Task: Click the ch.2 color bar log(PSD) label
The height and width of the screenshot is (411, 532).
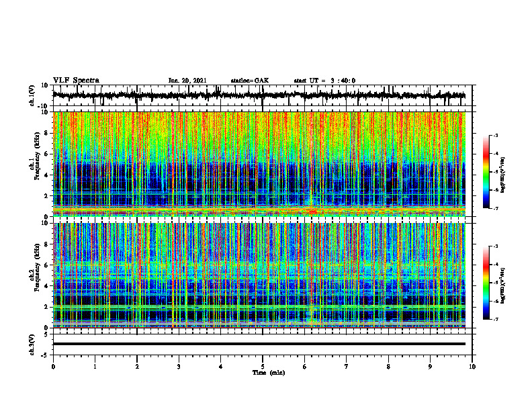Action: click(x=503, y=285)
